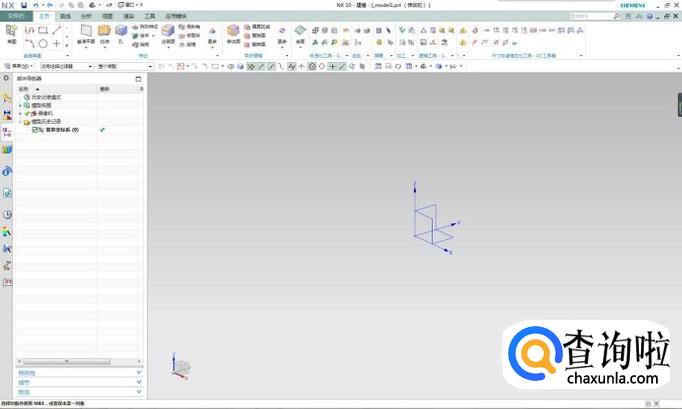The width and height of the screenshot is (682, 409).
Task: Click the Chamfer command
Action: [x=189, y=27]
